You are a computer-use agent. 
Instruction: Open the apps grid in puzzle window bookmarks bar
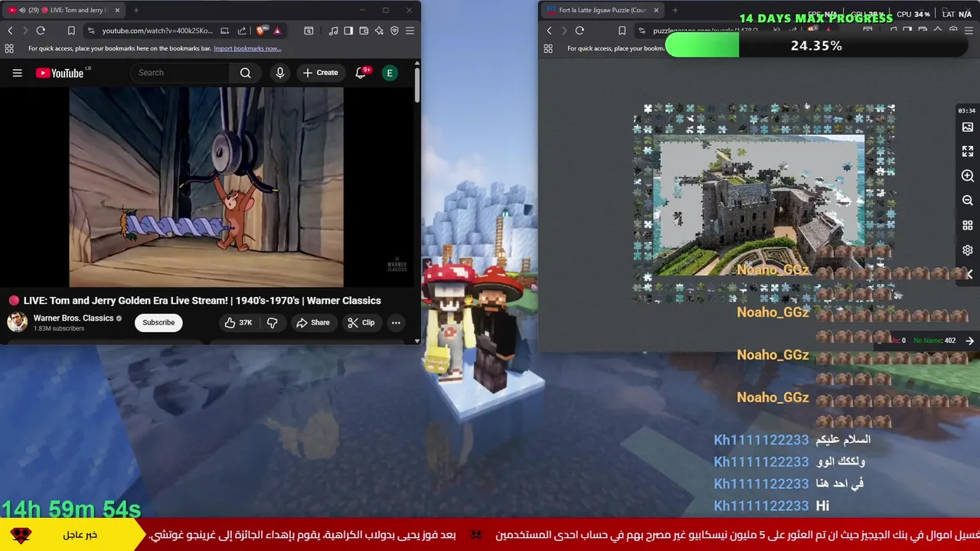548,48
